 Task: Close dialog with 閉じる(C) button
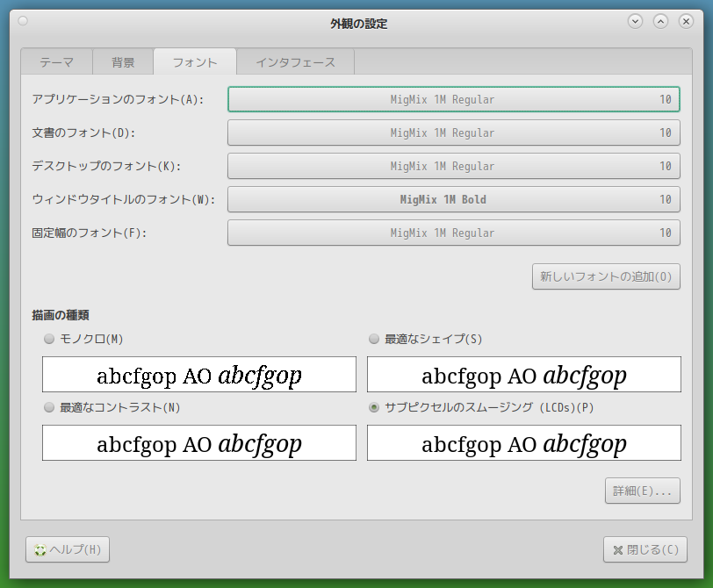pos(645,549)
